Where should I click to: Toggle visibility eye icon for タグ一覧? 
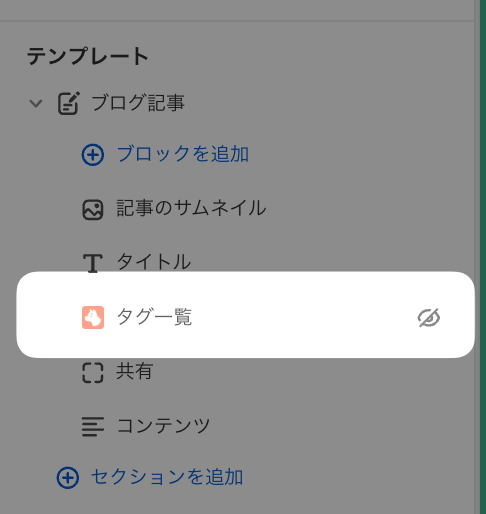(x=429, y=318)
